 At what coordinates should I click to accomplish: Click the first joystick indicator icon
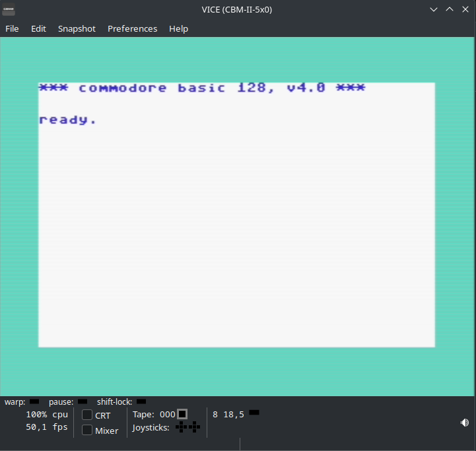(x=181, y=427)
